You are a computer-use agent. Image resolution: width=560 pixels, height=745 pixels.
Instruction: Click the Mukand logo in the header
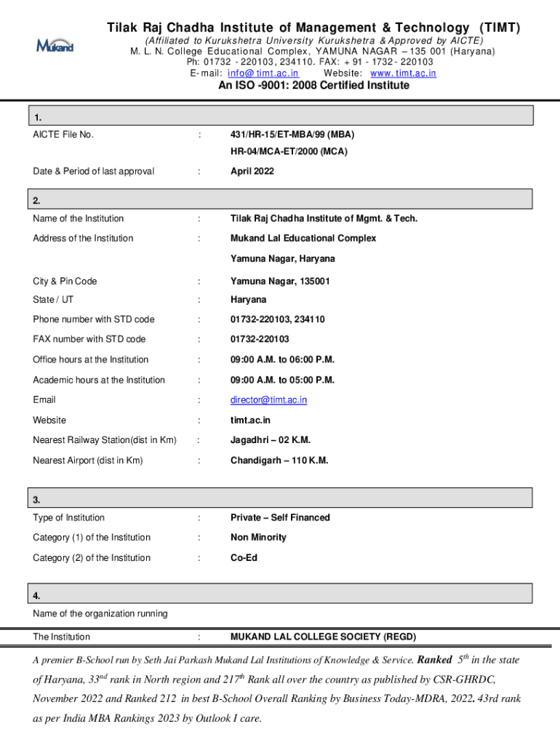[55, 47]
